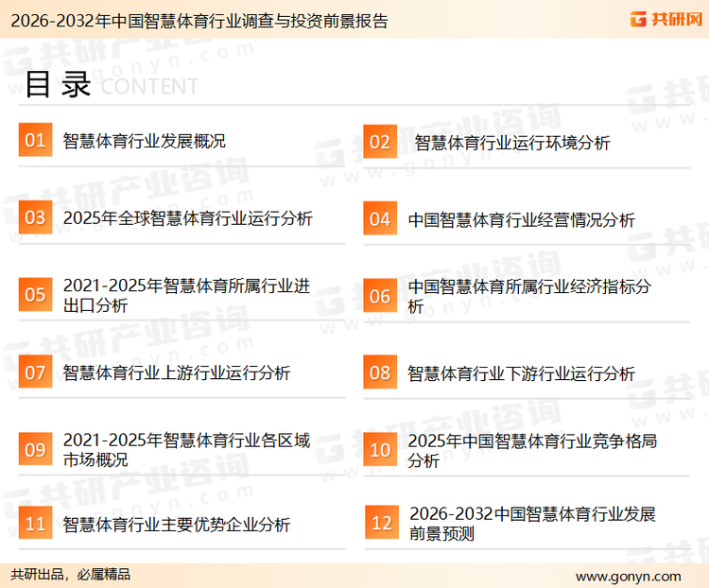The image size is (709, 588).
Task: Open chapter 智慧体育行业发展概况
Action: [x=144, y=142]
